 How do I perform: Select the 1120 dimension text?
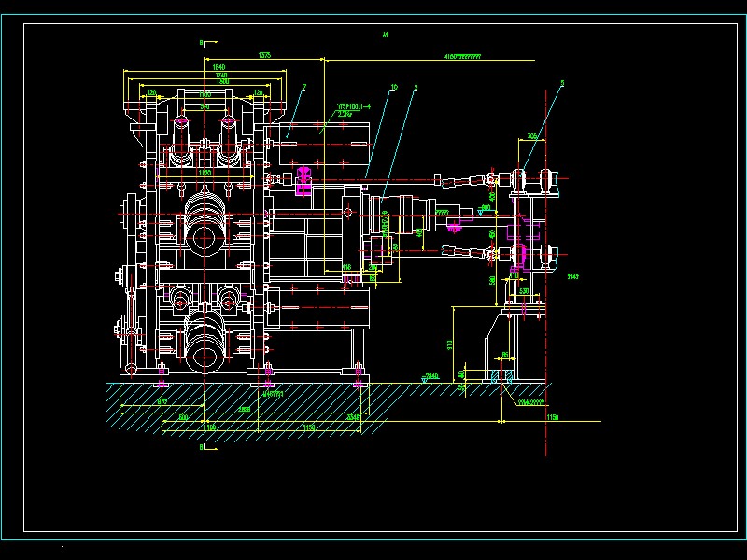pyautogui.click(x=204, y=173)
